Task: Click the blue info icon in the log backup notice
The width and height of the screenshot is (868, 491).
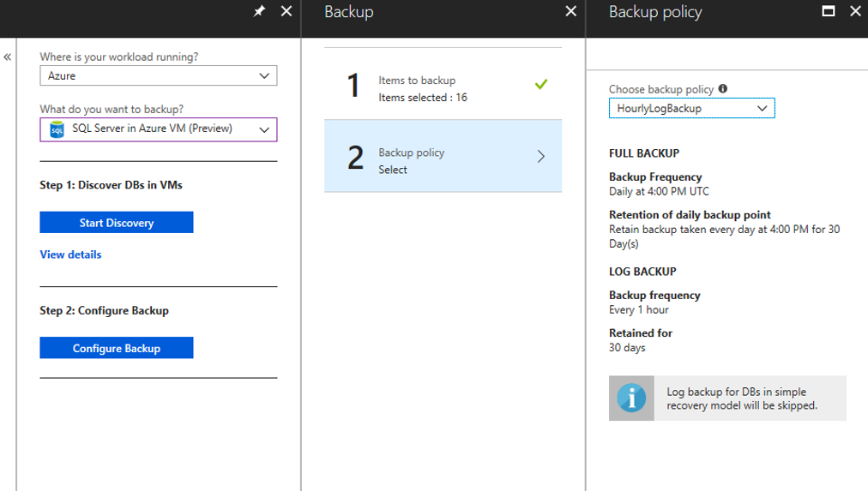Action: click(x=631, y=398)
